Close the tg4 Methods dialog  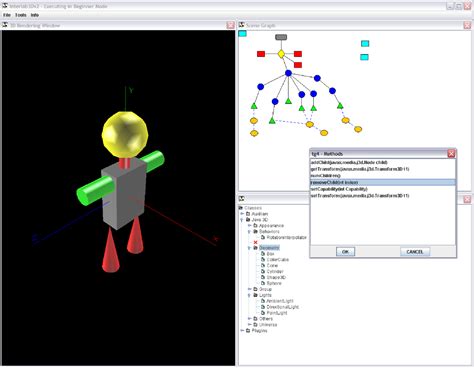click(451, 153)
